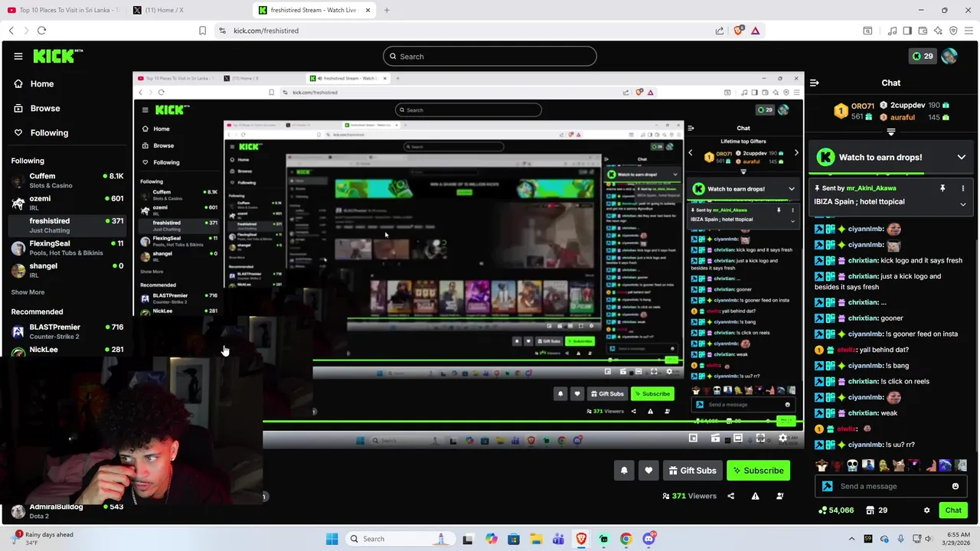This screenshot has width=980, height=551.
Task: Reload the page in the browser toolbar
Action: (x=41, y=31)
